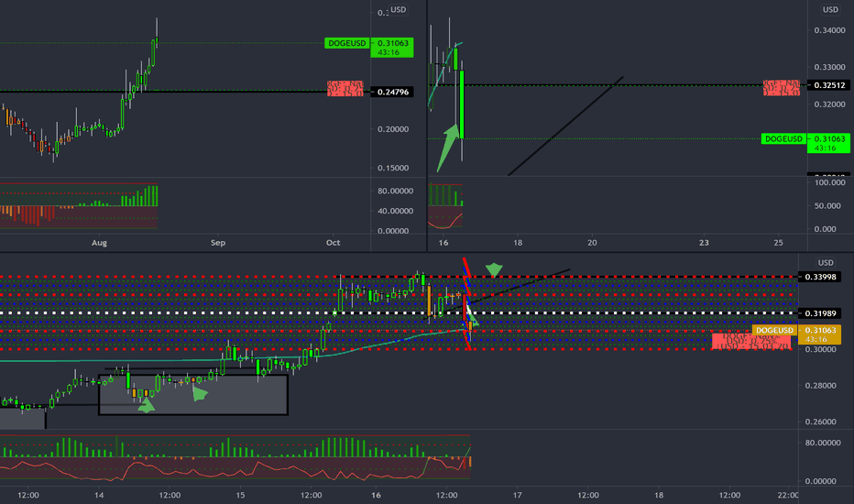The image size is (854, 504).
Task: Select the black diagonal trend line in the top-right chart
Action: pos(566,126)
